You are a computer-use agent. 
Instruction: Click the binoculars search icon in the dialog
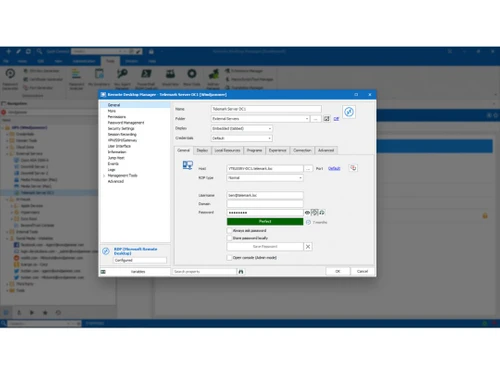click(x=241, y=272)
